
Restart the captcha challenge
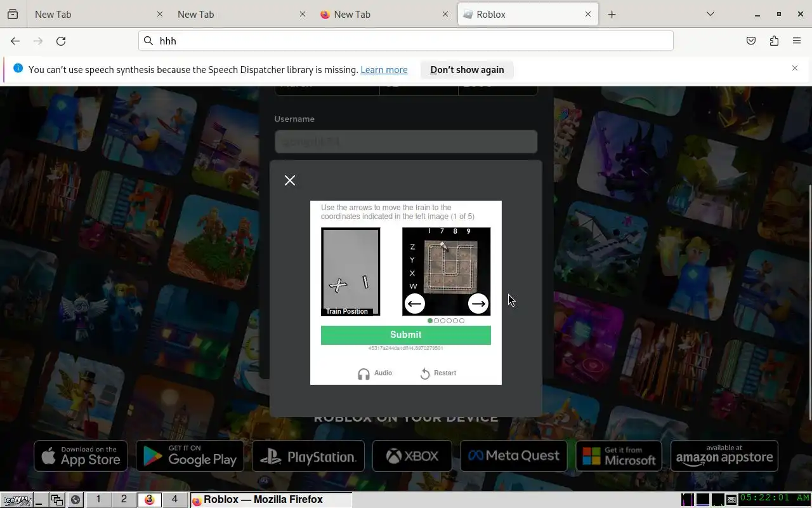438,373
